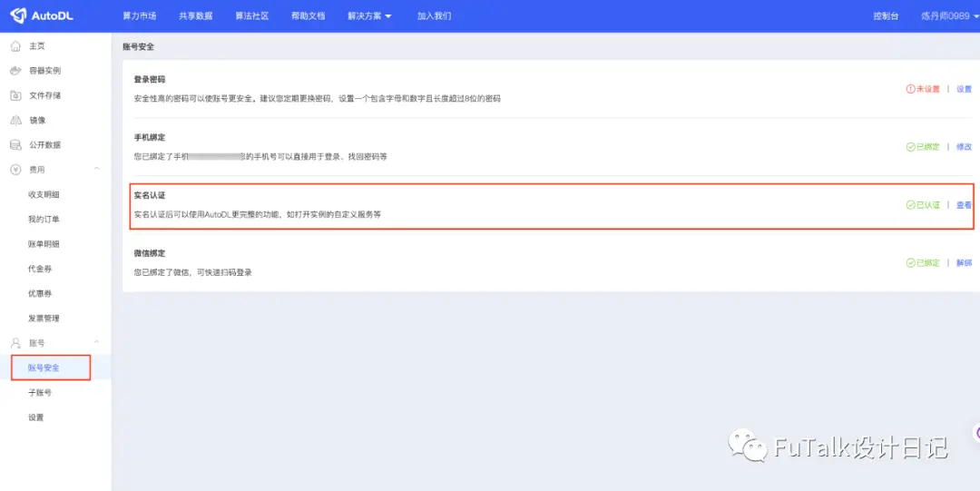Click the 已绑定 status in 手机绑定 row
This screenshot has height=491, width=980.
(x=928, y=147)
